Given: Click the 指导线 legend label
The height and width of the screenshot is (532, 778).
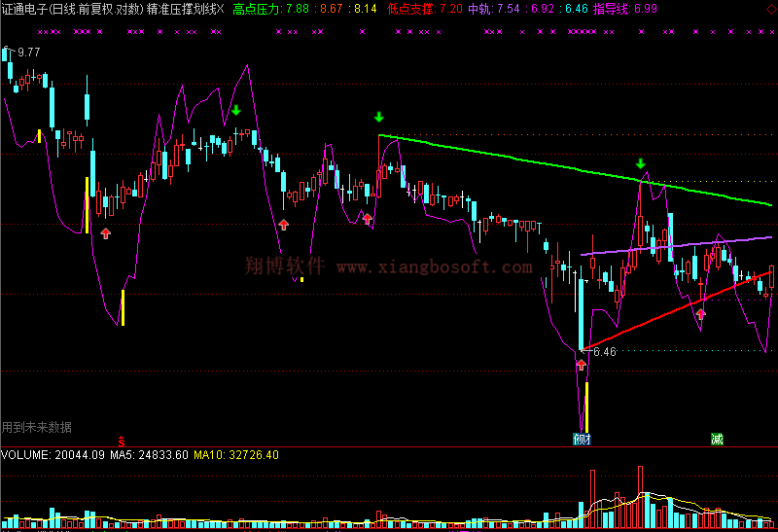Looking at the screenshot, I should 611,9.
